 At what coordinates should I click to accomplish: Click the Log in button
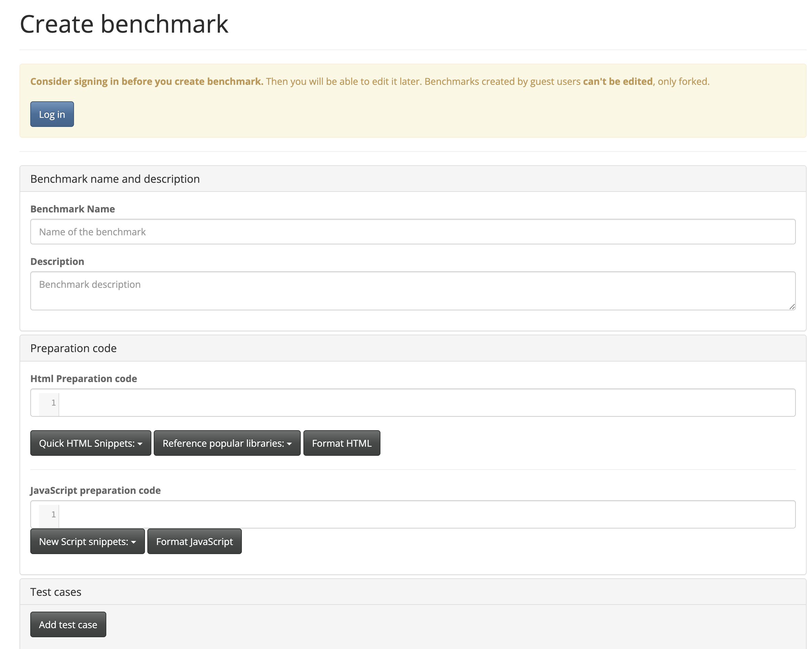51,114
